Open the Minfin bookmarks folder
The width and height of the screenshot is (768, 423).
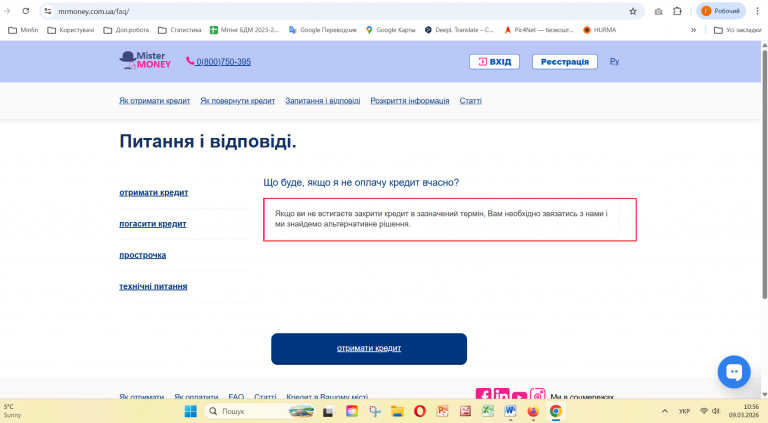[x=23, y=30]
